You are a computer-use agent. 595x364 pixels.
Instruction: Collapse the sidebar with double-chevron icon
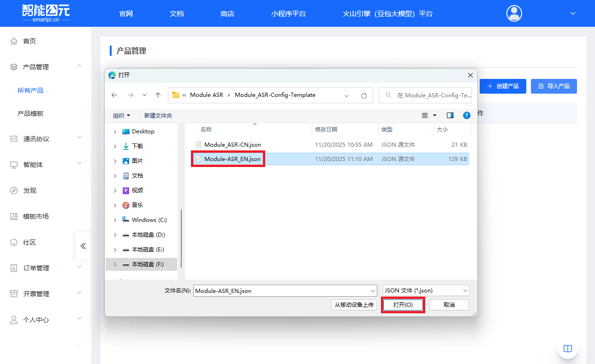83,246
